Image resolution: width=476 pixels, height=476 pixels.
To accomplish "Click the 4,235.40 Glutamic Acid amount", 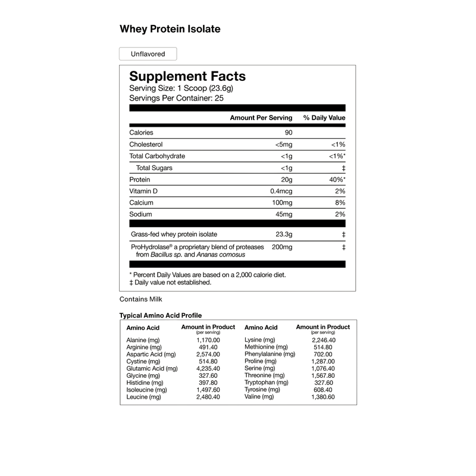I will (208, 368).
